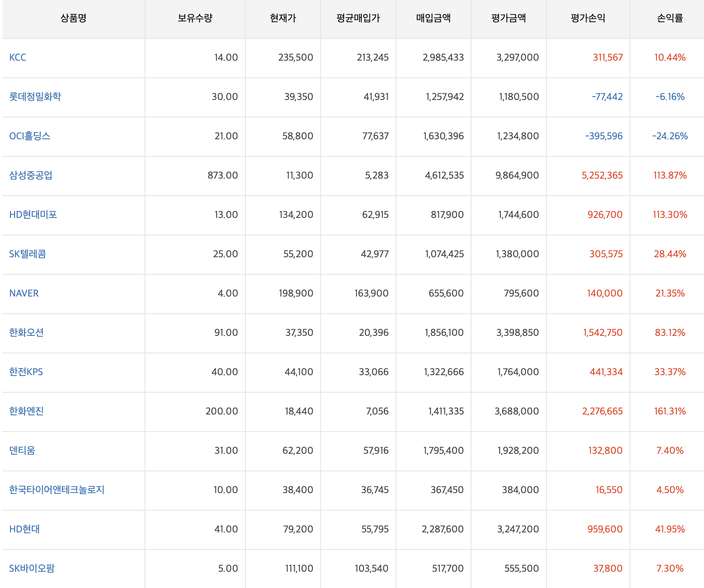This screenshot has width=704, height=588.
Task: Select 삼성중공업 valuation 9,864,900
Action: tap(518, 176)
